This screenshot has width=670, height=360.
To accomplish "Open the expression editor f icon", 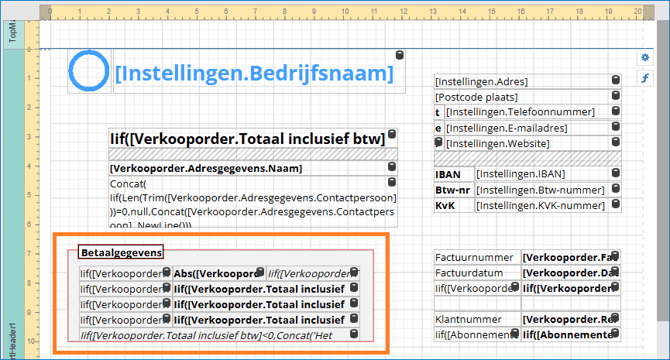I will click(645, 78).
